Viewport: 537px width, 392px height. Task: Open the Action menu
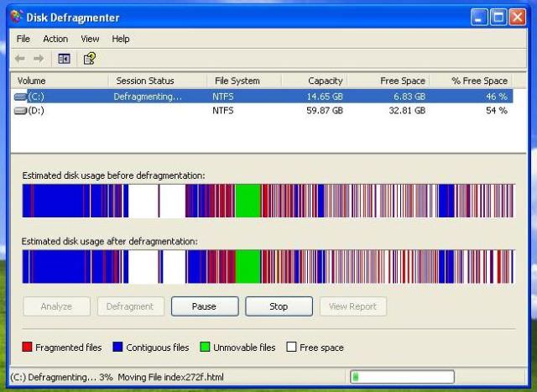(55, 39)
